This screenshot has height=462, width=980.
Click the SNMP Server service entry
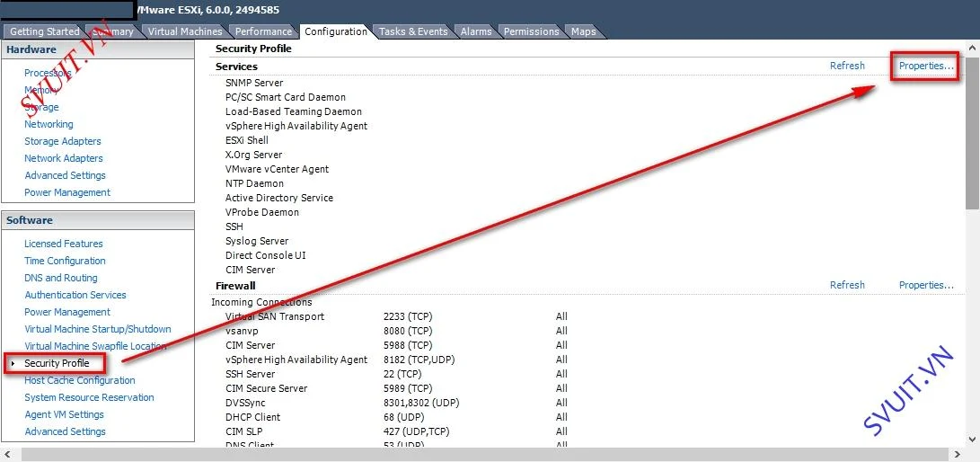(254, 83)
